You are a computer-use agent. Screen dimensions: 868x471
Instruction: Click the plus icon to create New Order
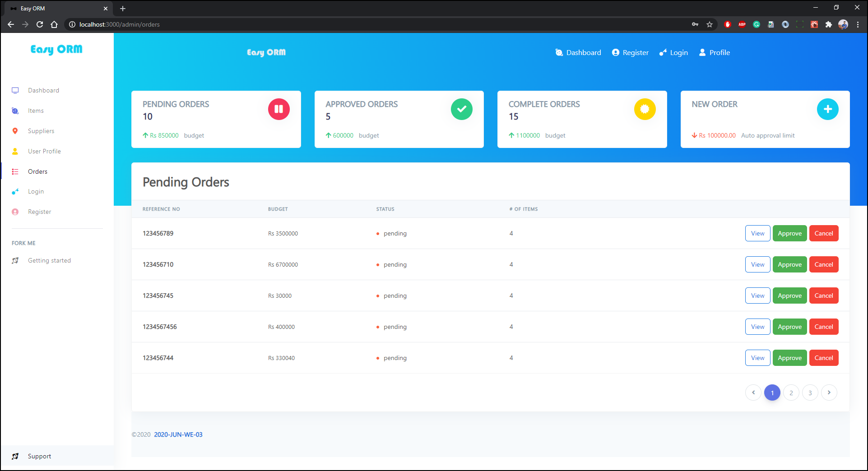(x=827, y=109)
